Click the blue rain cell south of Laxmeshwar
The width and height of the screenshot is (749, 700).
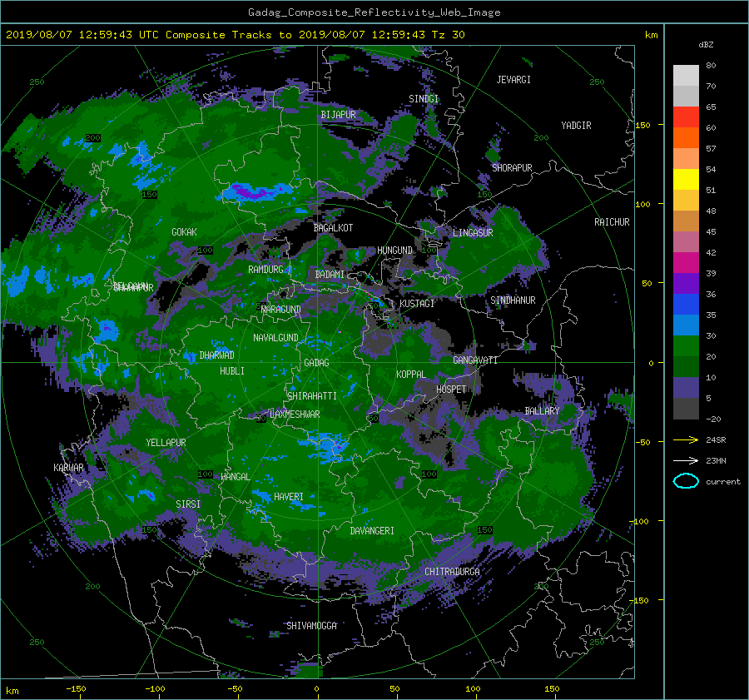click(329, 447)
